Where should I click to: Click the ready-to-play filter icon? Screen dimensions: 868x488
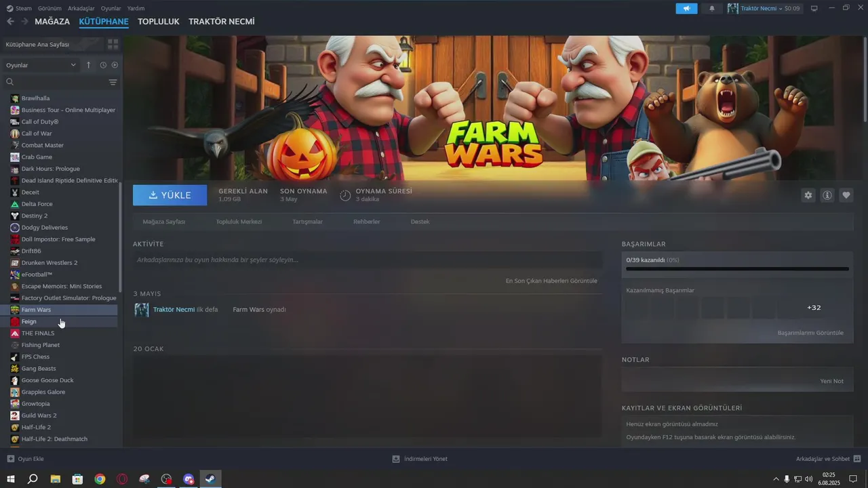(x=115, y=65)
